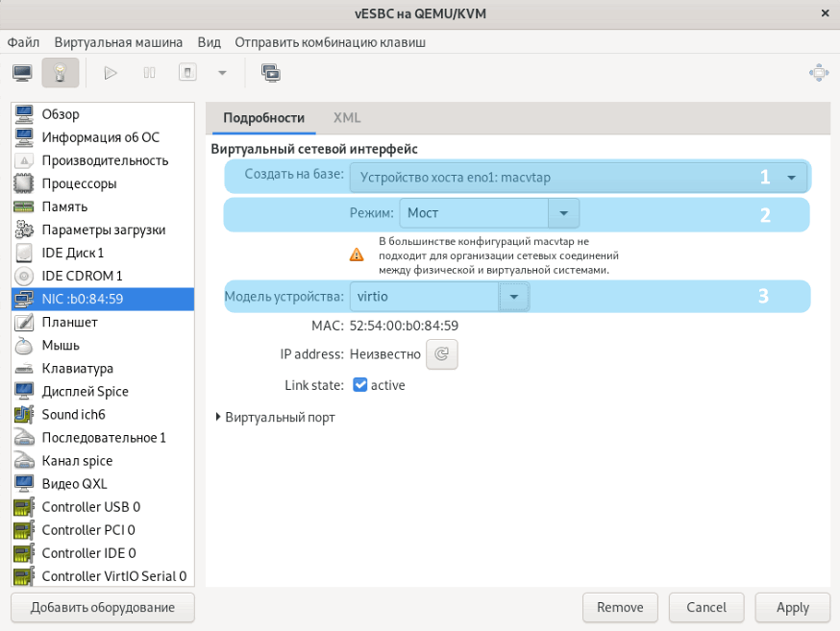
Task: Click the fullscreen icon at toolbar right
Action: pos(818,72)
